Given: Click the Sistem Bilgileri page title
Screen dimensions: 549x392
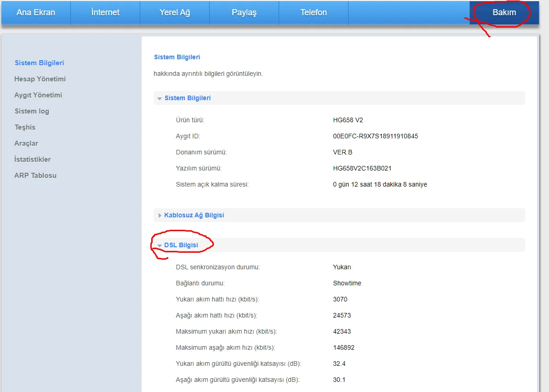Looking at the screenshot, I should pyautogui.click(x=177, y=57).
